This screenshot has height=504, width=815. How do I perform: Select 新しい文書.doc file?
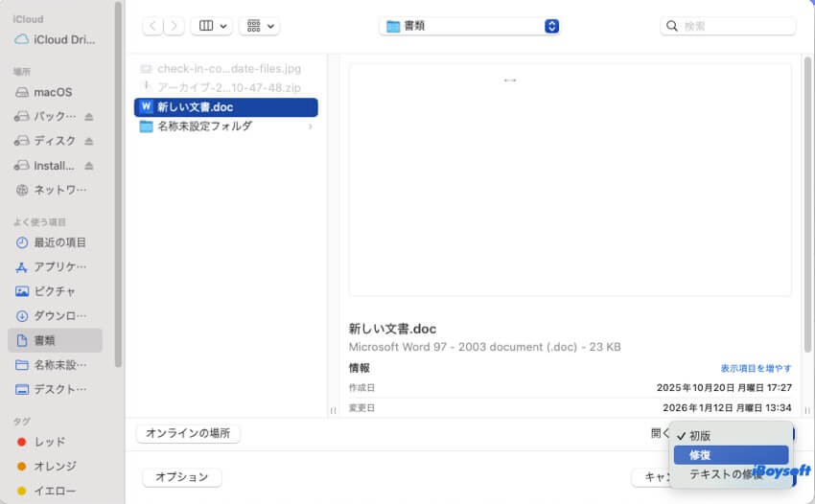click(226, 107)
